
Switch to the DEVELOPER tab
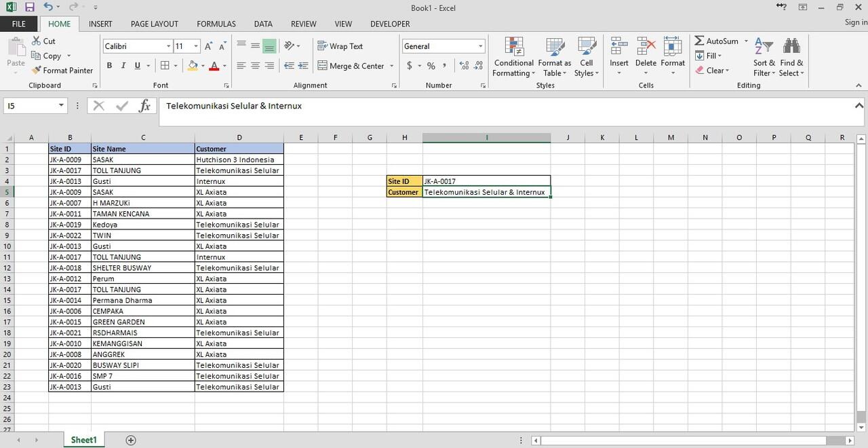tap(390, 24)
